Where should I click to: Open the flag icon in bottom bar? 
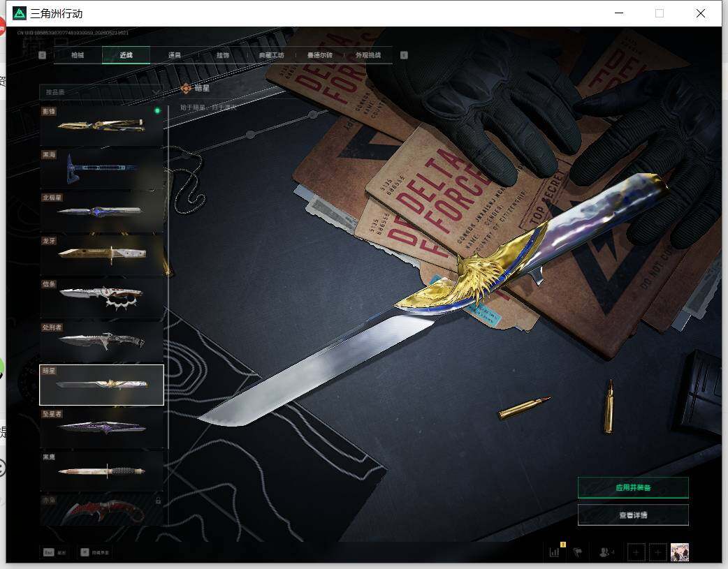(578, 552)
